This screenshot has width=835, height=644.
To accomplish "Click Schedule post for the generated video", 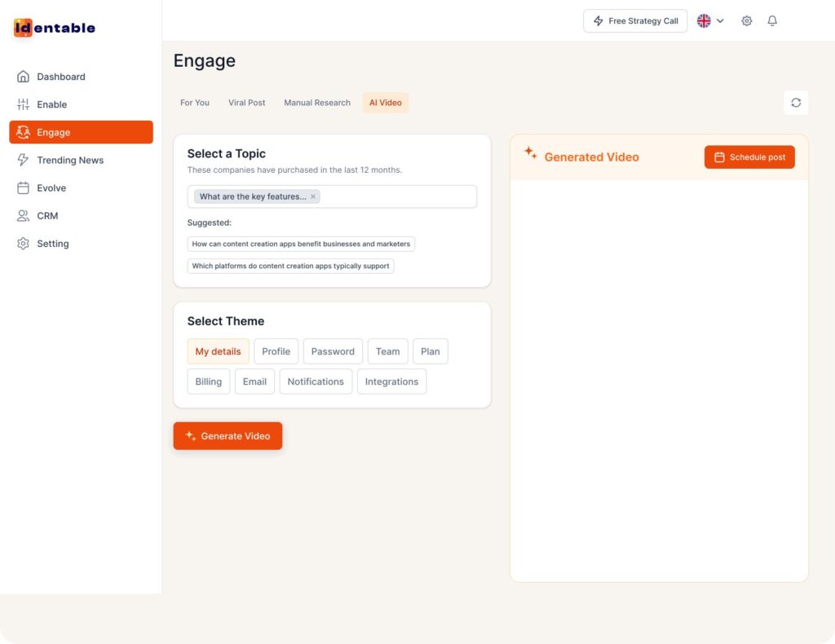I will tap(749, 157).
